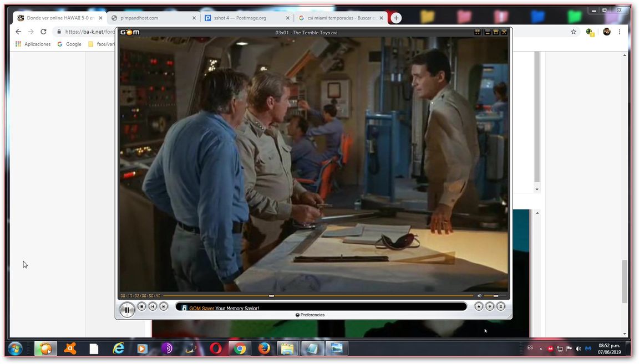Reload the current page
The image size is (639, 364).
[43, 32]
